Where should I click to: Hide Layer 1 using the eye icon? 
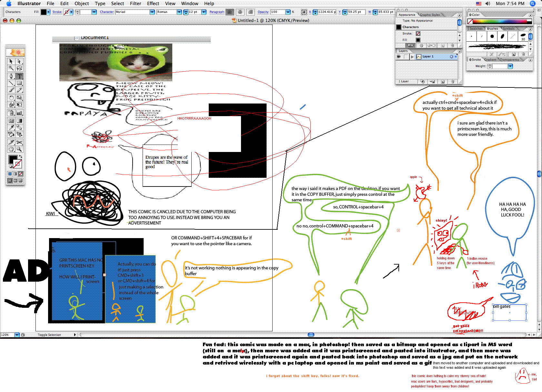[399, 56]
